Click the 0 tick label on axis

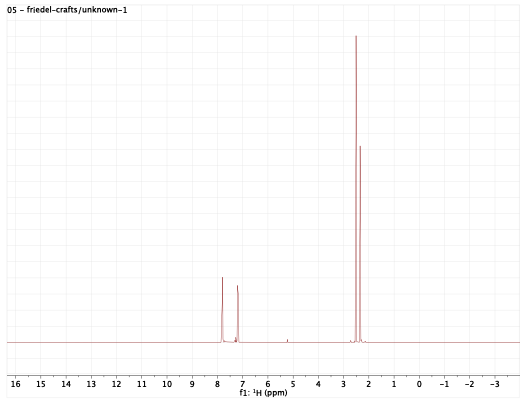(419, 384)
